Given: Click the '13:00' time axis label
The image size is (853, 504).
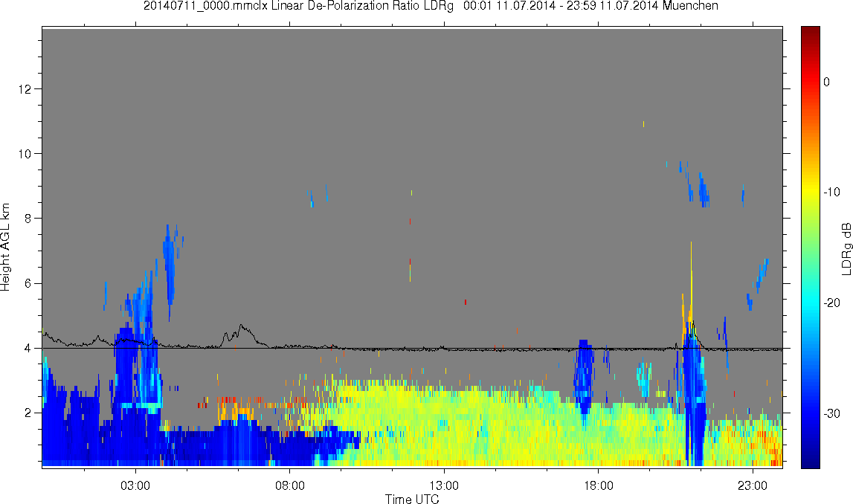Looking at the screenshot, I should 444,485.
